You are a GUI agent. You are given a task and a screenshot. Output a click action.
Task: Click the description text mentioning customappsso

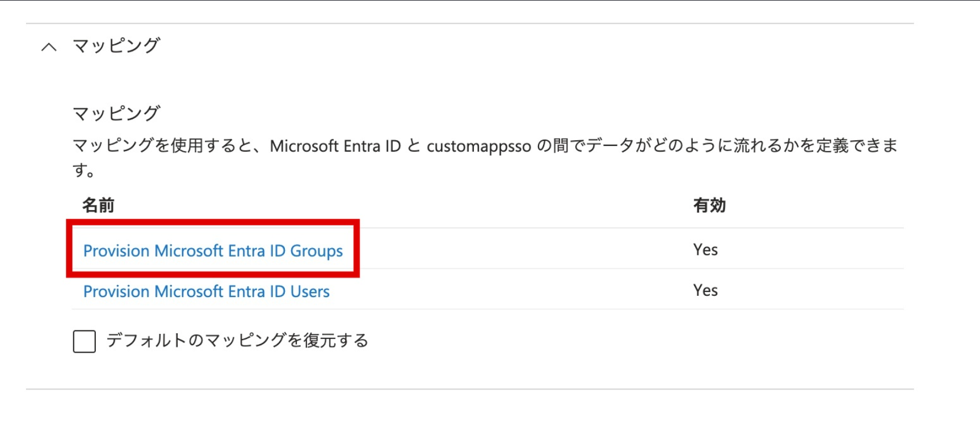pos(485,157)
